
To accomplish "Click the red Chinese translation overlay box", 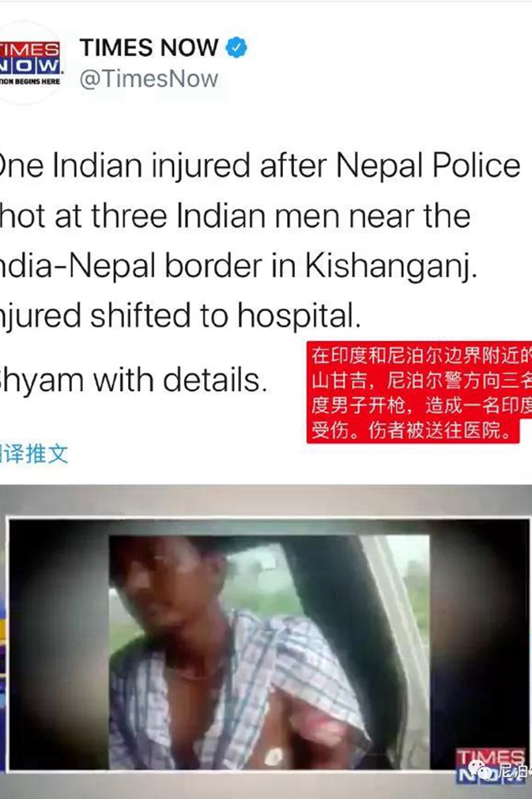I will (419, 392).
